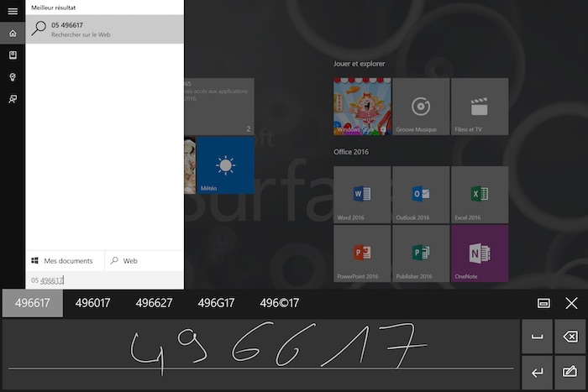The image size is (588, 392).
Task: Tap the handwriting writing area
Action: click(261, 354)
